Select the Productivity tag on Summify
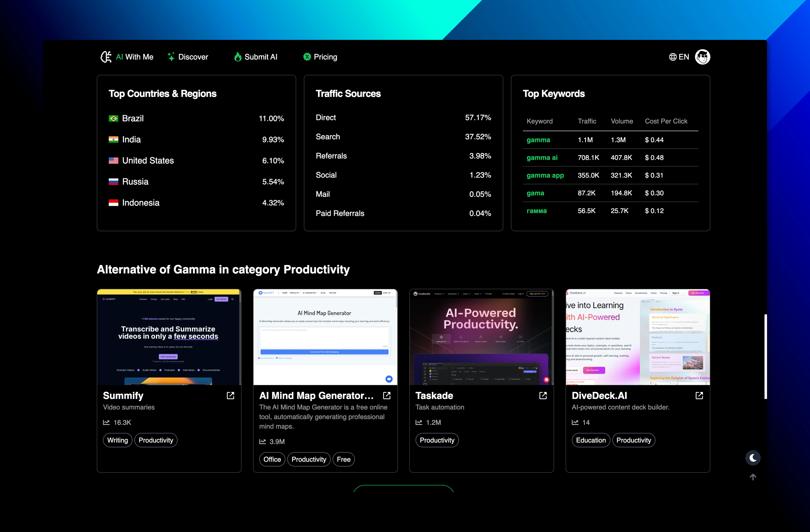Viewport: 810px width, 532px height. tap(156, 440)
